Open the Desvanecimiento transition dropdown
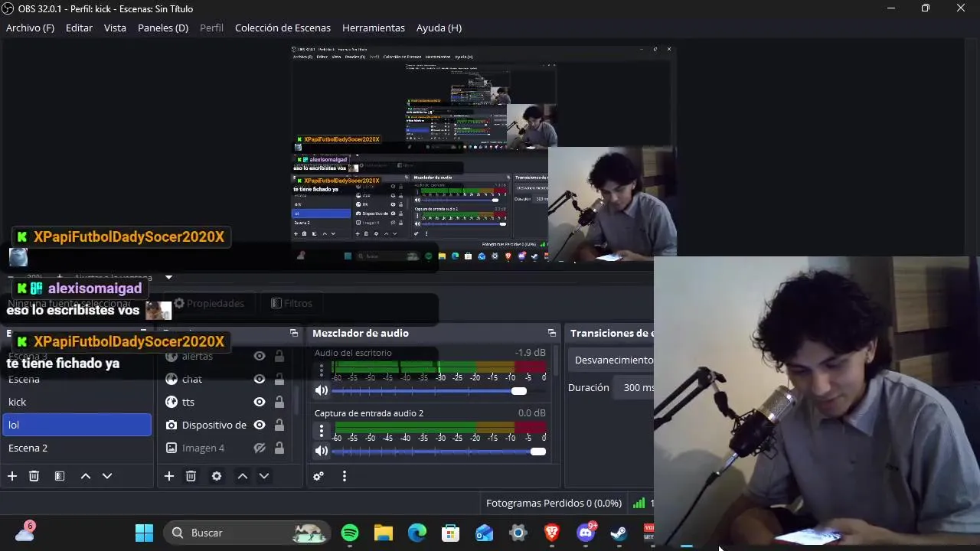 [612, 360]
